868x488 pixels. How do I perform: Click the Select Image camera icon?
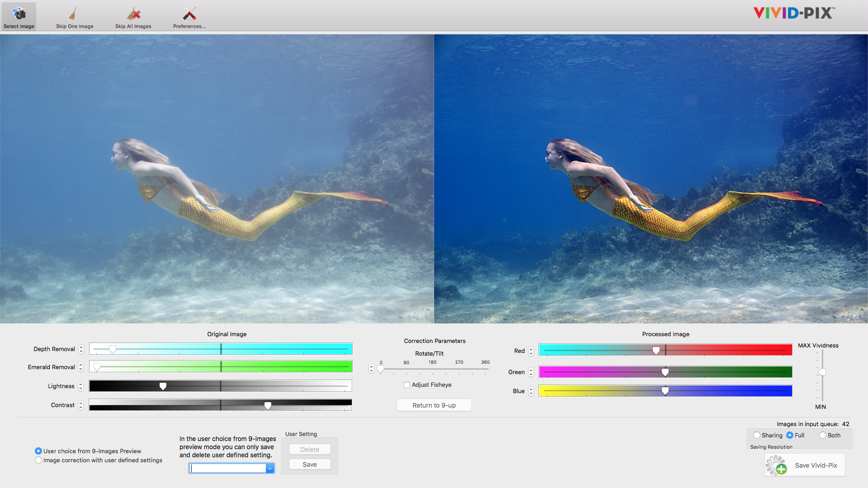(19, 14)
